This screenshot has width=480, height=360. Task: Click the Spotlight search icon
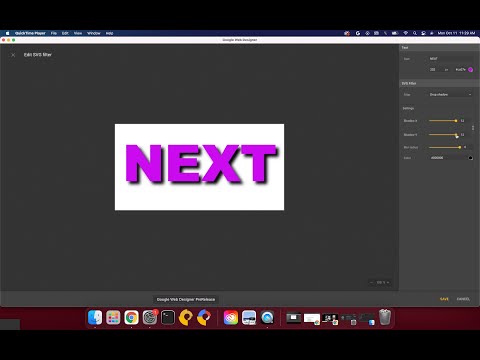415,33
